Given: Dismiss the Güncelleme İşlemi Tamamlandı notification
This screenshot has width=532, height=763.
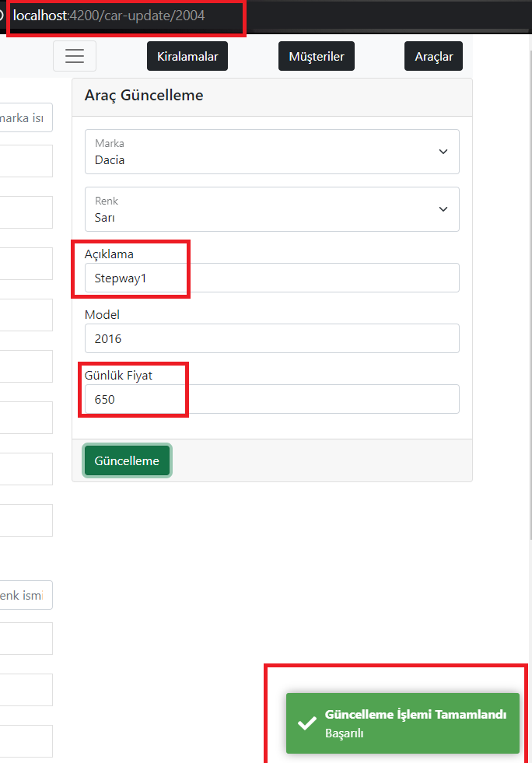Looking at the screenshot, I should tap(402, 723).
